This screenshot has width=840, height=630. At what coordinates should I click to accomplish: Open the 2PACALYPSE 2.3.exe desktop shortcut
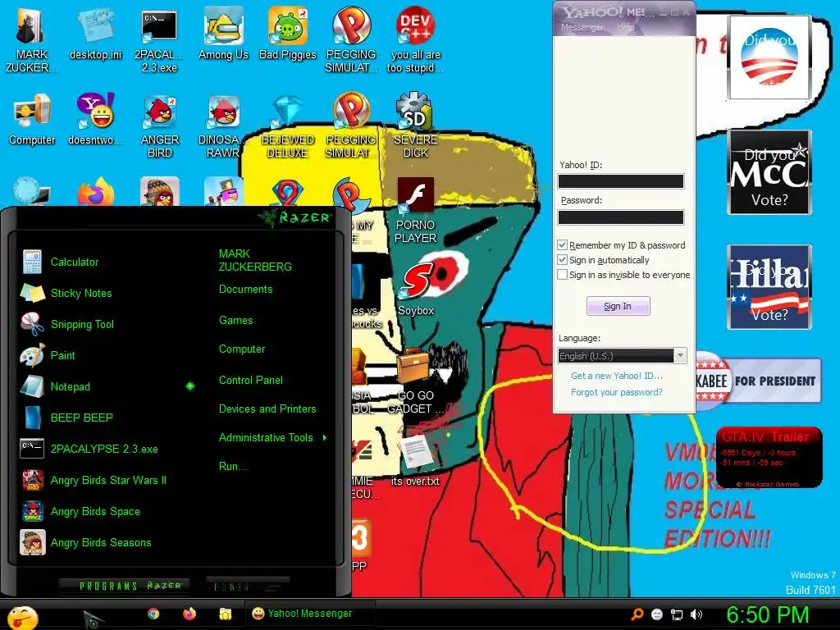pos(159,39)
